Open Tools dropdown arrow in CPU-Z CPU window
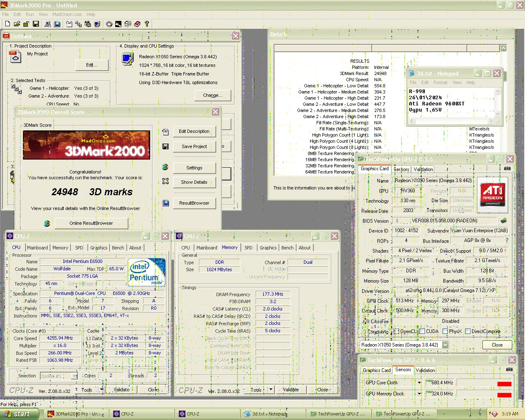Viewport: 525px width, 420px height. (101, 390)
